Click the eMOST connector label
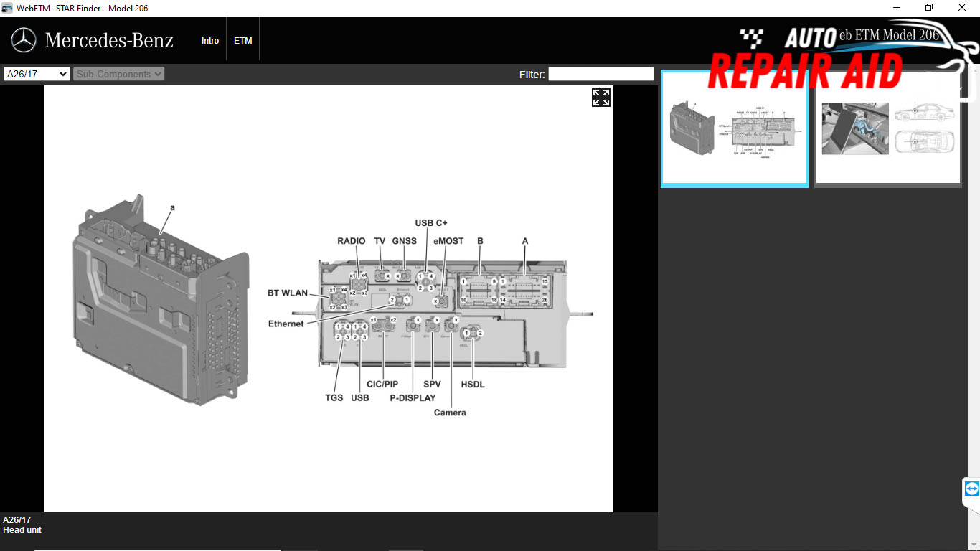This screenshot has width=980, height=551. (x=449, y=241)
